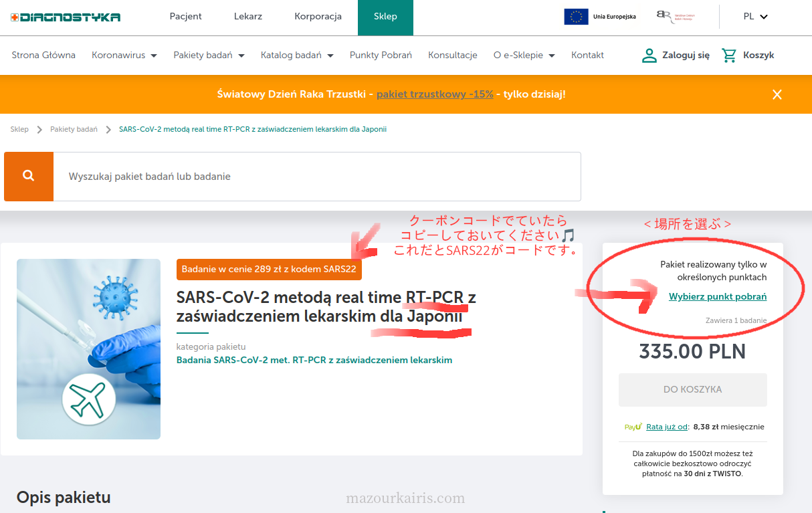Click the user account login icon
Screen dimensions: 812x513
pos(649,56)
